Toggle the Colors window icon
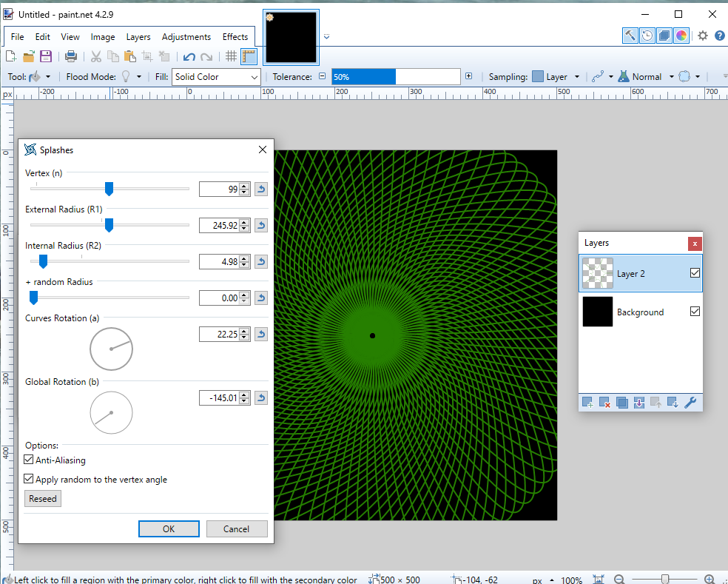 click(x=681, y=36)
